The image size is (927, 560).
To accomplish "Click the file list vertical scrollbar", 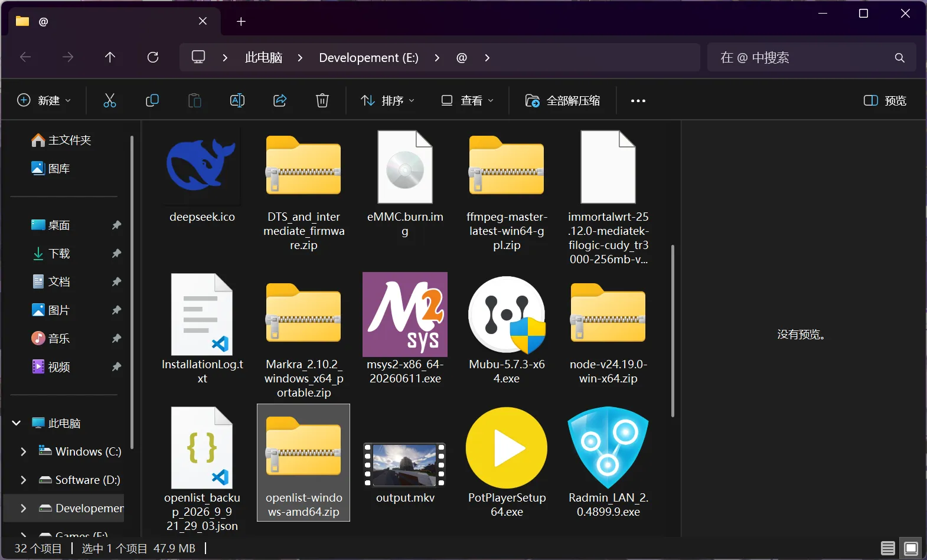I will (x=673, y=330).
